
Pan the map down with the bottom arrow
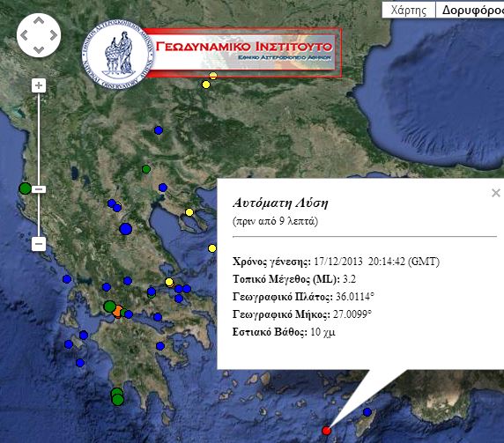click(x=39, y=50)
